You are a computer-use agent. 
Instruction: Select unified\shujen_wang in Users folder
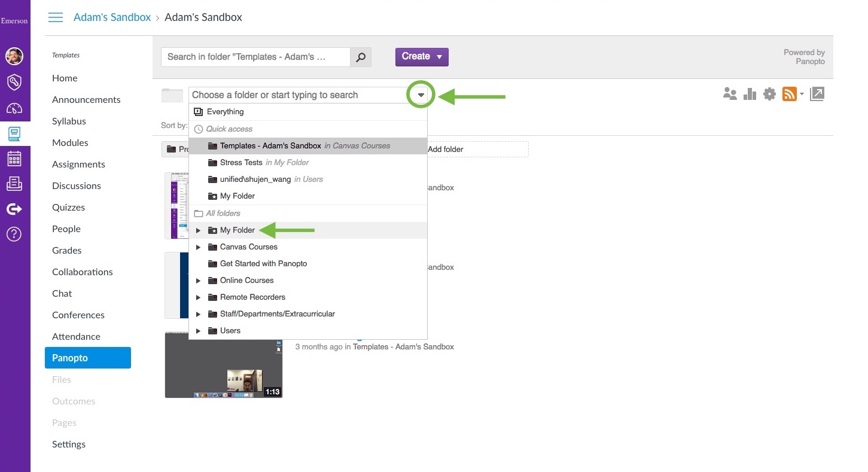[308, 179]
